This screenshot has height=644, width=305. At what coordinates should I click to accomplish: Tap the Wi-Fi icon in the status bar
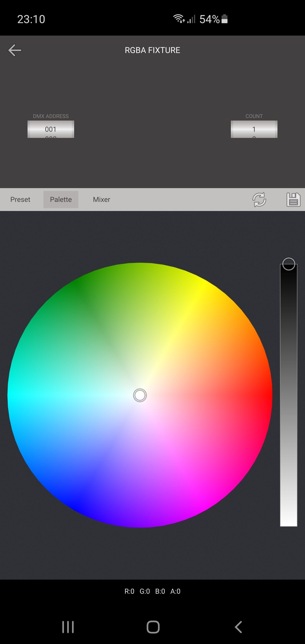point(179,19)
